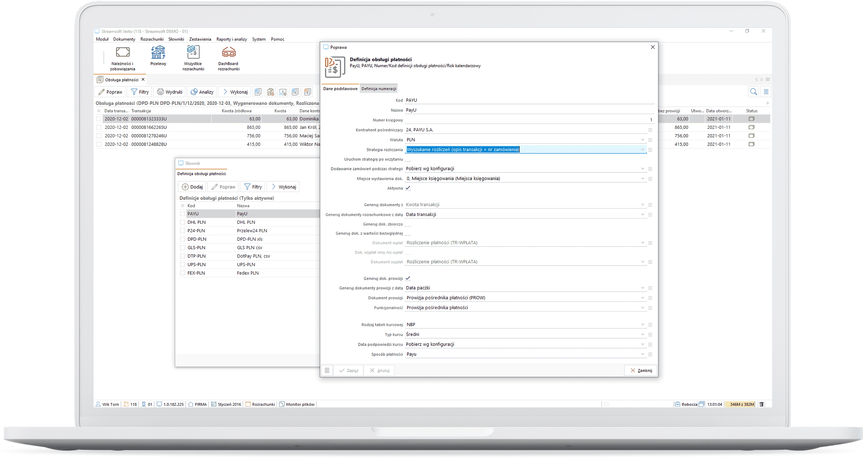The image size is (868, 472).
Task: Click the magnifier search icon in main window
Action: pos(754,92)
